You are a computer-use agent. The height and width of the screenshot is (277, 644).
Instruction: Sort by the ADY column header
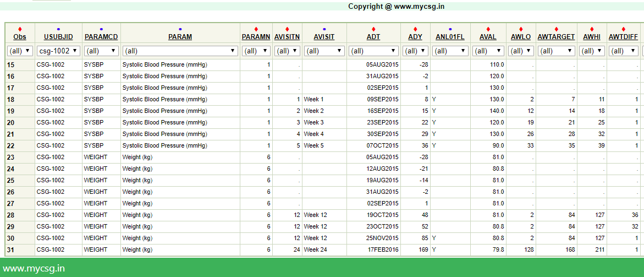pos(415,37)
